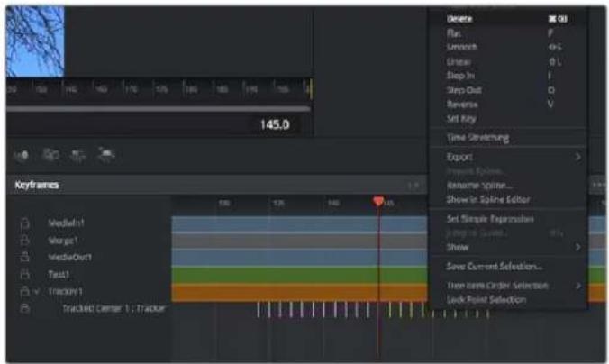
Task: Select Set Key from the menu
Action: (x=461, y=119)
